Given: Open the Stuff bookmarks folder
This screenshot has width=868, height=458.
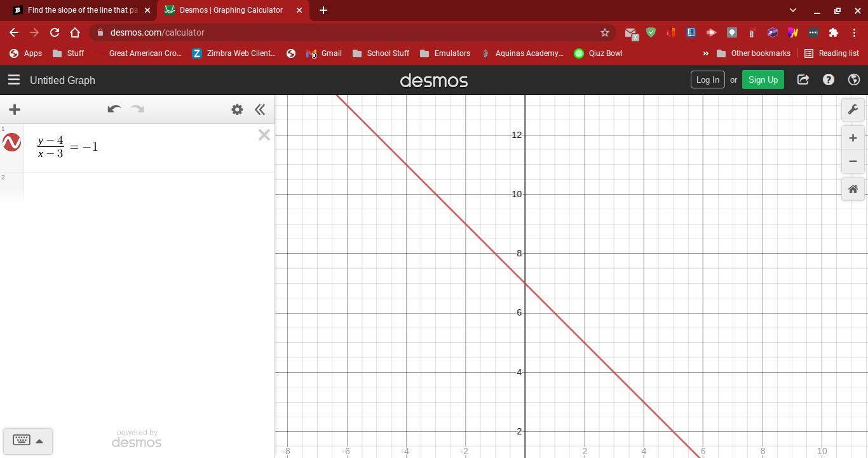Looking at the screenshot, I should pos(68,53).
